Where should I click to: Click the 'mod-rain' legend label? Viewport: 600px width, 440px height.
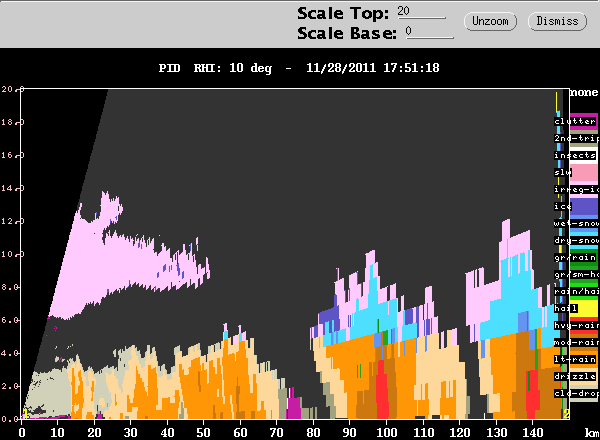click(x=576, y=342)
